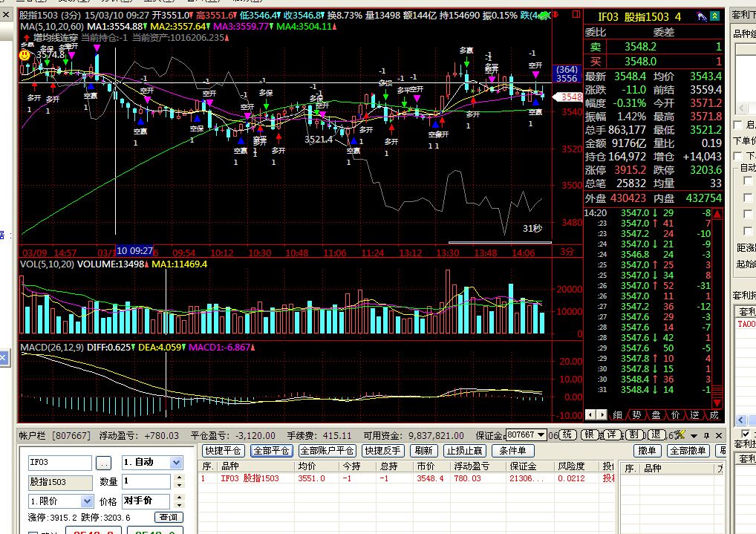Switch to the 势 tab
The height and width of the screenshot is (534, 756).
click(637, 414)
